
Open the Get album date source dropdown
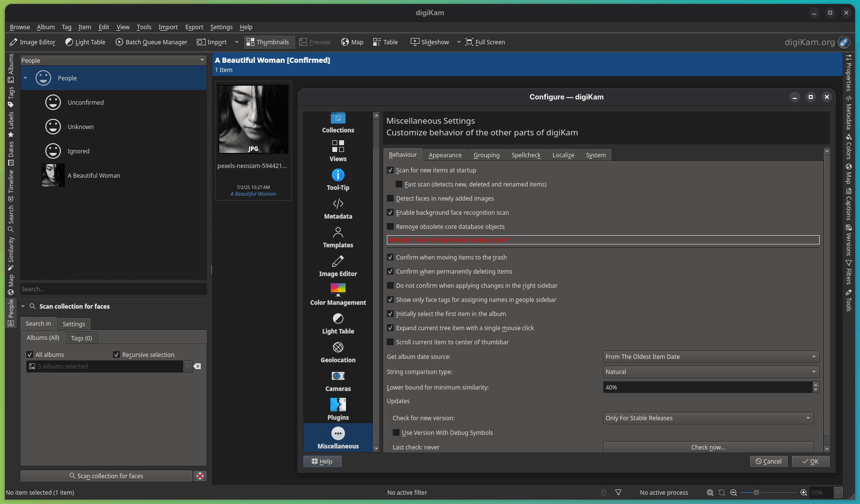[710, 356]
